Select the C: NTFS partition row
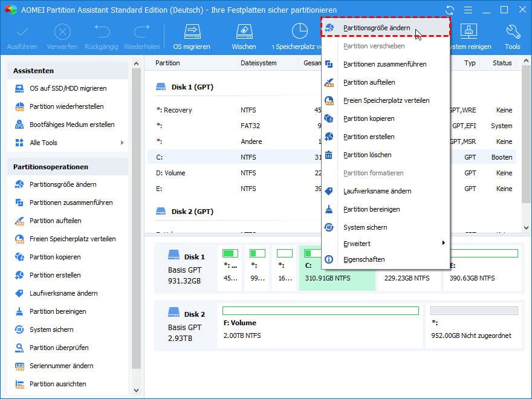The image size is (532, 399). click(x=332, y=157)
